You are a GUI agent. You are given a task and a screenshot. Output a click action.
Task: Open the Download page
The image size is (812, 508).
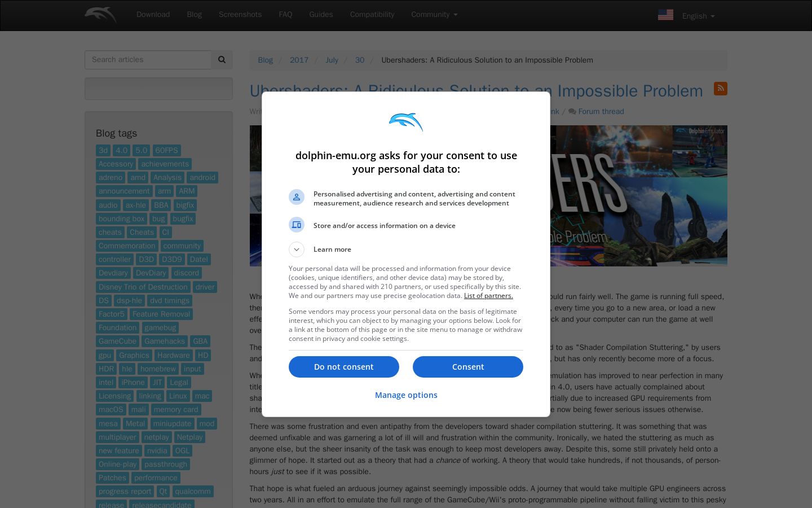pyautogui.click(x=153, y=15)
